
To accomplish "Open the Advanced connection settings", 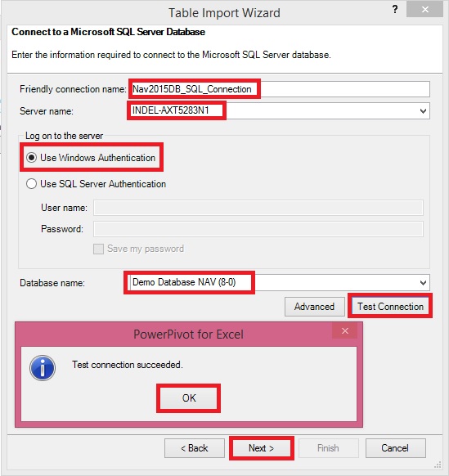I will pyautogui.click(x=315, y=307).
